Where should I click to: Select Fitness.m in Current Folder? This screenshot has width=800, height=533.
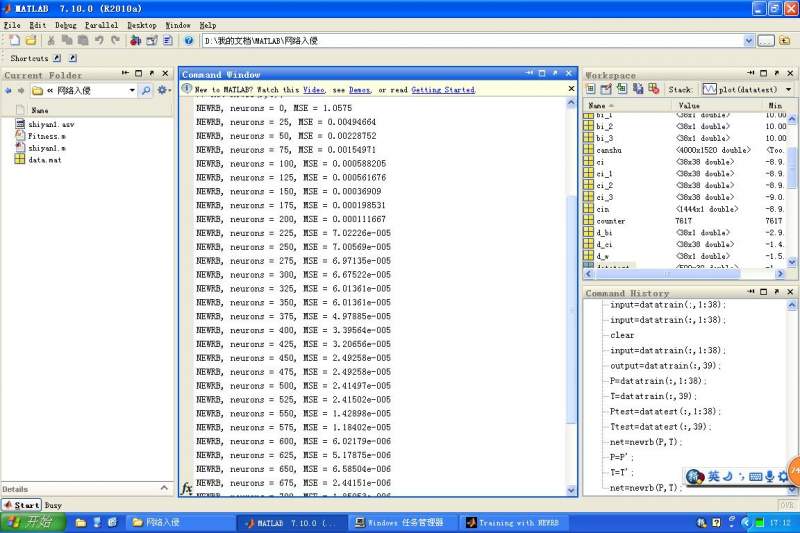(46, 136)
